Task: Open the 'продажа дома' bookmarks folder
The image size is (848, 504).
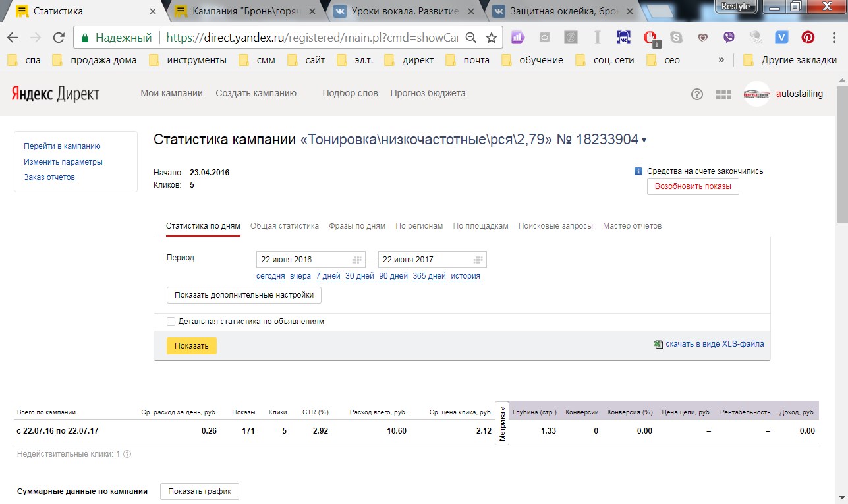Action: [94, 60]
